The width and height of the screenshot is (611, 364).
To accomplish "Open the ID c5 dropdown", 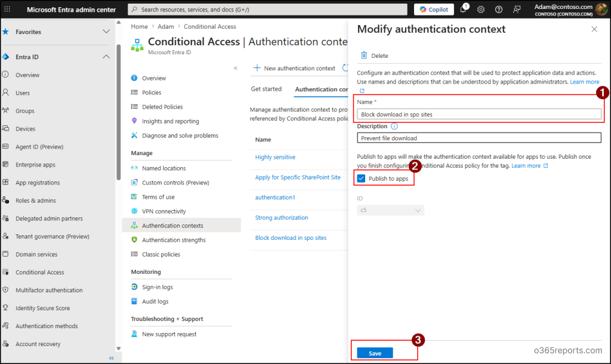I will point(390,210).
